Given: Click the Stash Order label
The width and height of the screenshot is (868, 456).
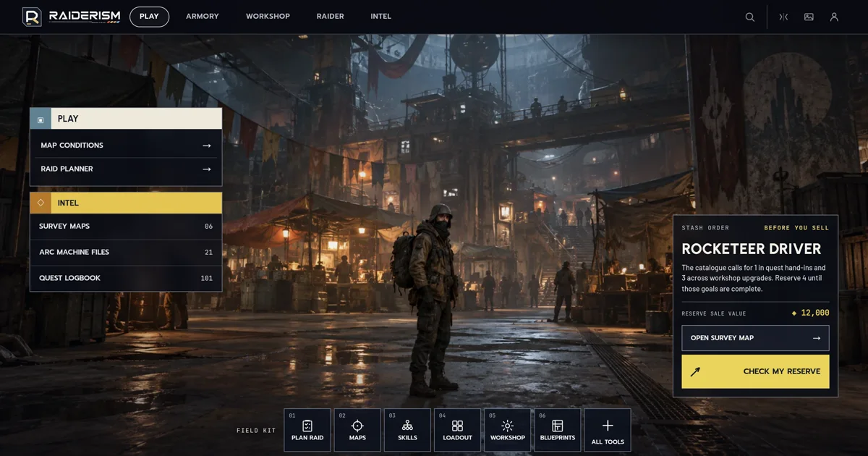Looking at the screenshot, I should click(705, 228).
